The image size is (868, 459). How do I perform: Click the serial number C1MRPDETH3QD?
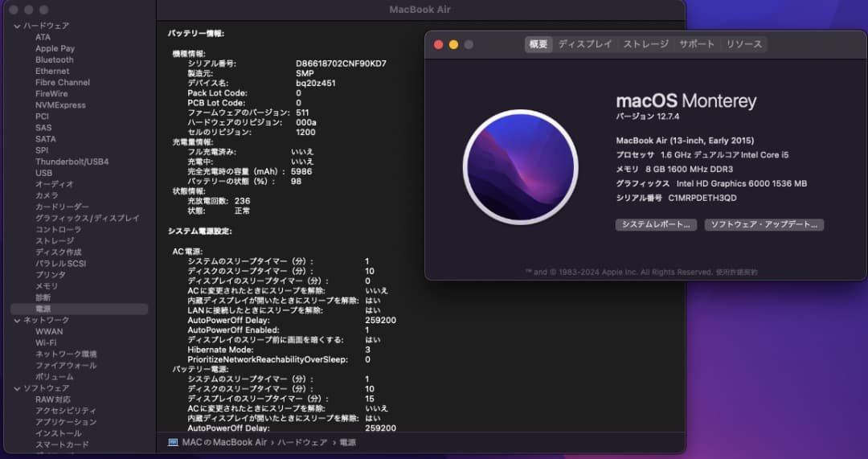click(x=702, y=198)
